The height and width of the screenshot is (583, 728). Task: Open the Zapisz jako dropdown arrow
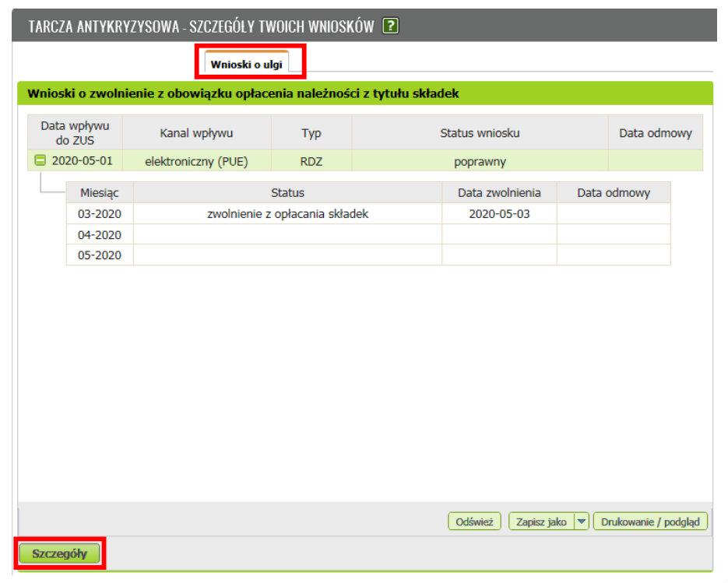click(x=582, y=522)
